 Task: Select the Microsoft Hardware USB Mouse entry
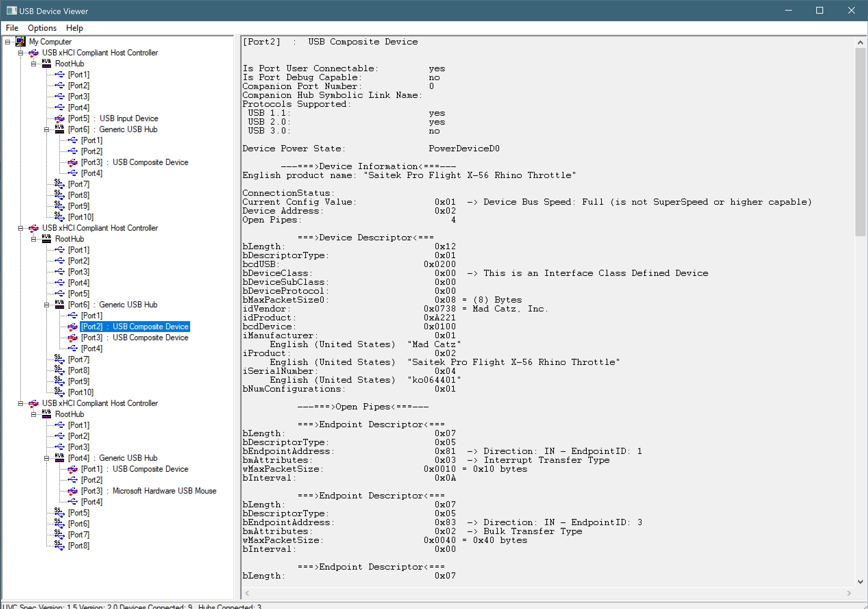point(149,491)
